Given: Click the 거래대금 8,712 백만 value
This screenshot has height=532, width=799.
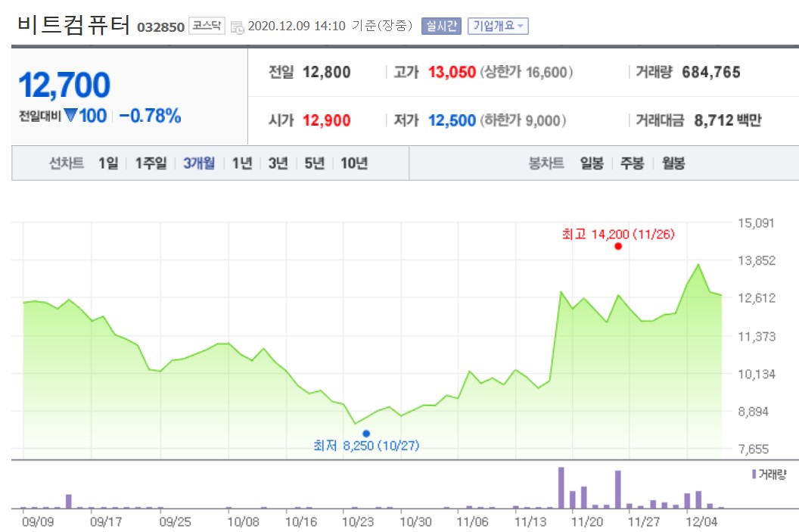Looking at the screenshot, I should click(x=728, y=120).
